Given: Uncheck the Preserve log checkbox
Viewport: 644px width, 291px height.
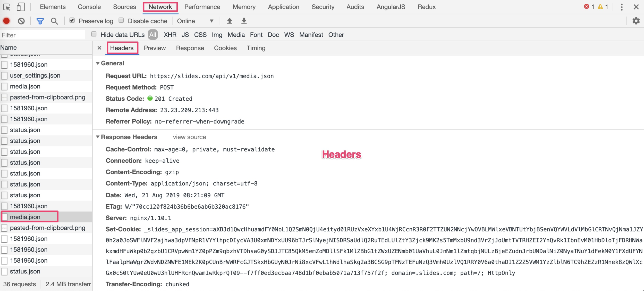Looking at the screenshot, I should (72, 20).
